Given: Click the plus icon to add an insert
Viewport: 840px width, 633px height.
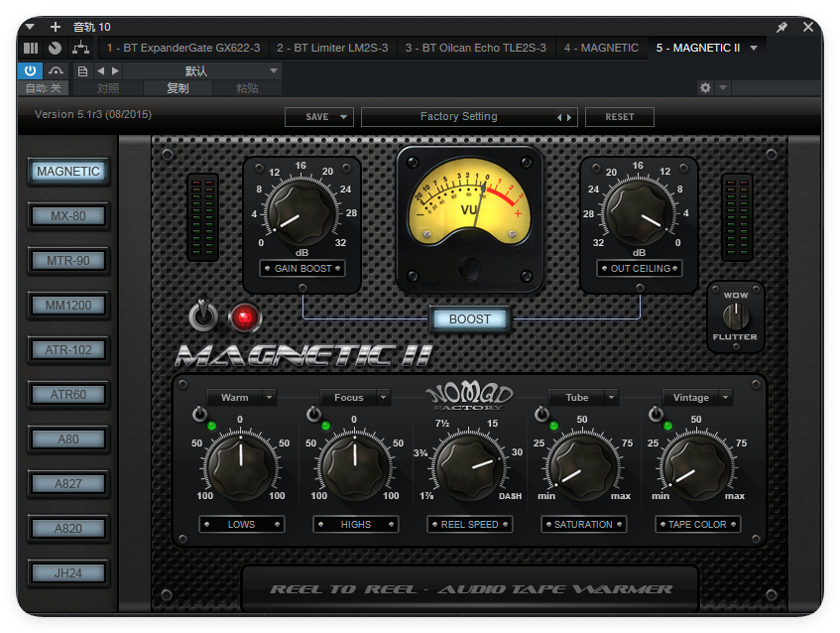Looking at the screenshot, I should (56, 27).
